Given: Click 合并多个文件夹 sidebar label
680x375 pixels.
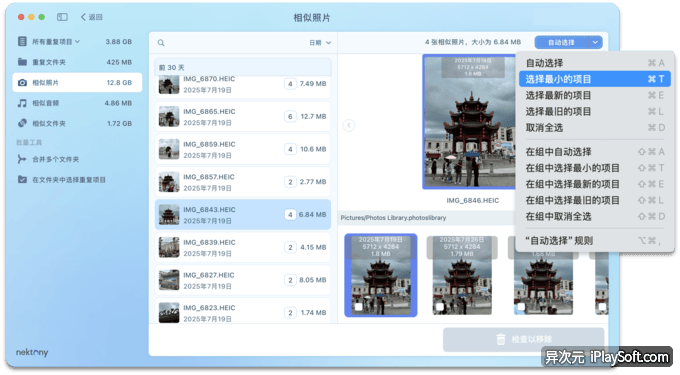Looking at the screenshot, I should [x=56, y=159].
